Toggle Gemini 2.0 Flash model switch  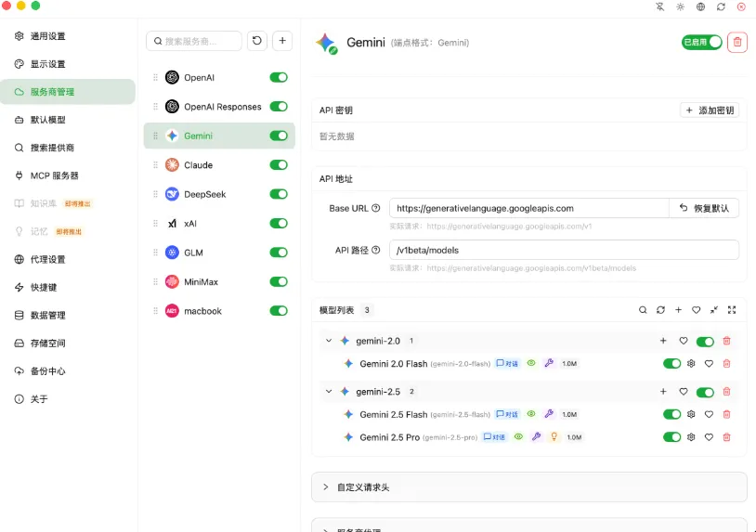coord(671,363)
